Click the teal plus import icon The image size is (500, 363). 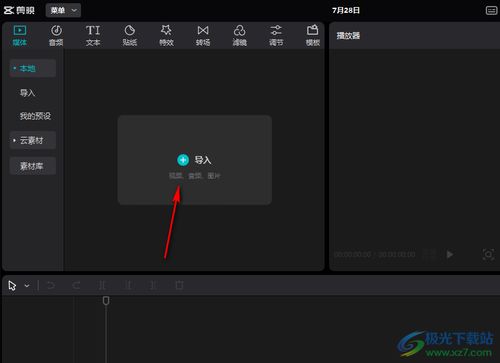click(183, 160)
